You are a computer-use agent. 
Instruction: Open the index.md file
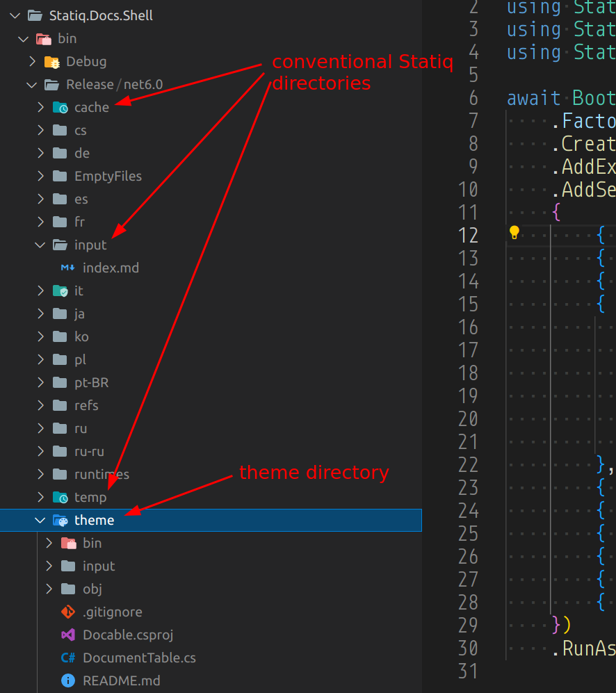pyautogui.click(x=111, y=268)
